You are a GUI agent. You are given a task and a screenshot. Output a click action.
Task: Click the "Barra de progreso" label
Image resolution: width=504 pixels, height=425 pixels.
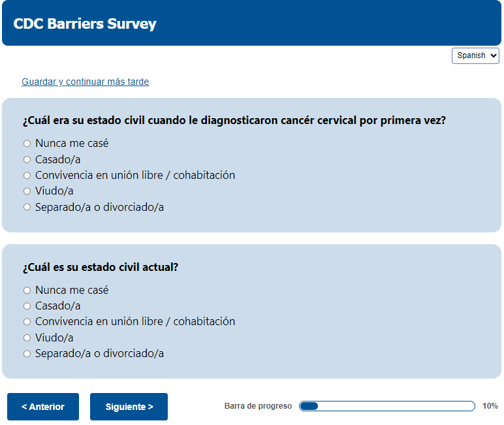258,406
